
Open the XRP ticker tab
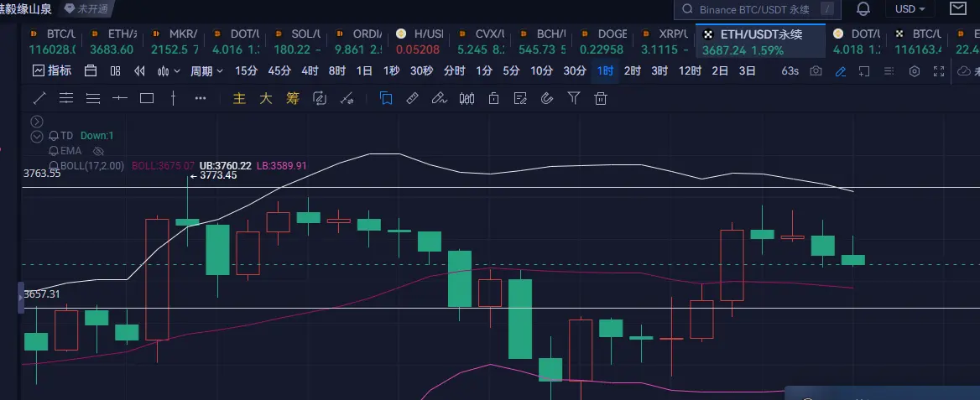click(664, 42)
